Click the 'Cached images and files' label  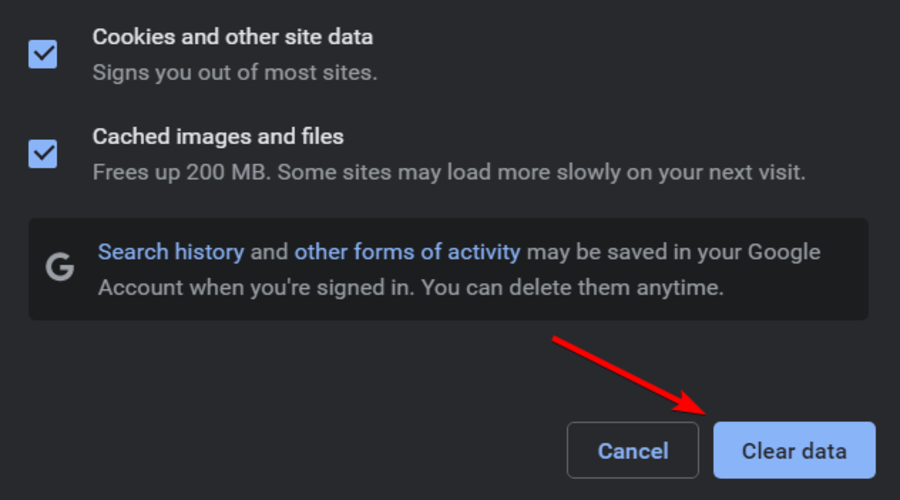point(218,136)
